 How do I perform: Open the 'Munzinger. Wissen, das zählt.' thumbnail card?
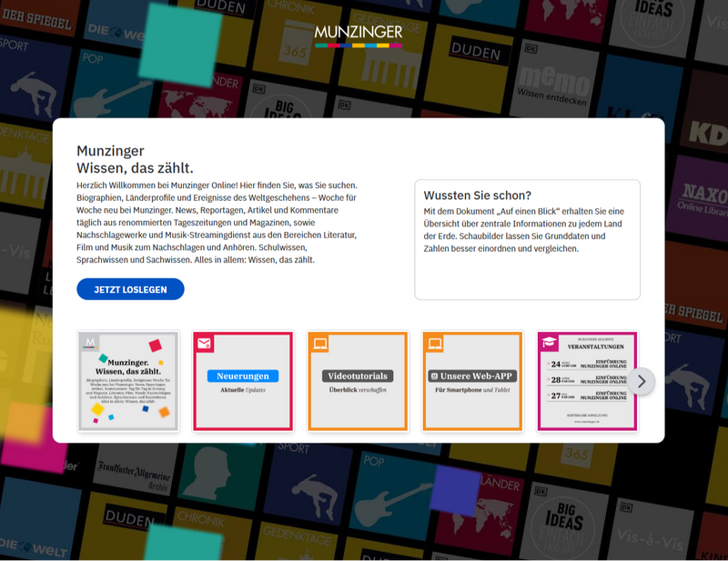[x=128, y=381]
